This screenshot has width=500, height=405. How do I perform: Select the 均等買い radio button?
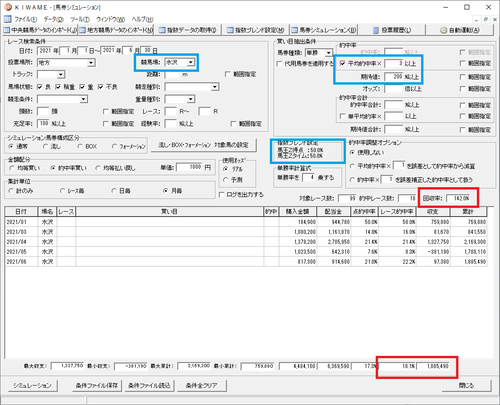click(12, 168)
